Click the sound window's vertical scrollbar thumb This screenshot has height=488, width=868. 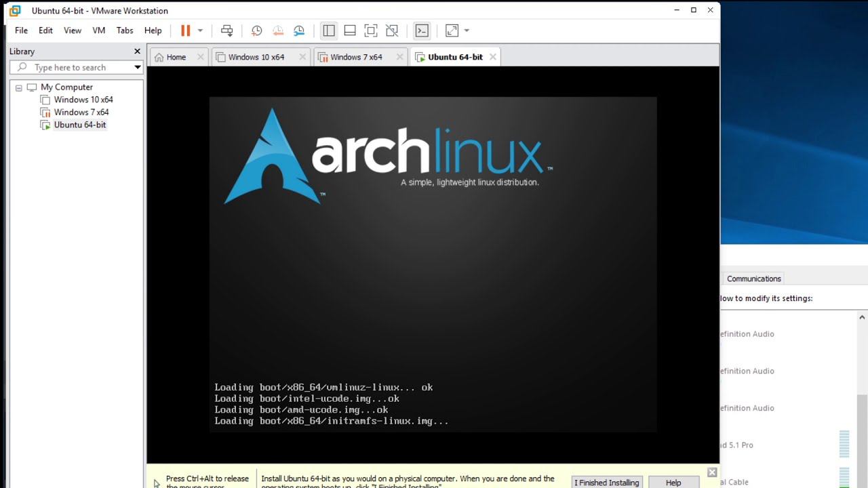862,439
